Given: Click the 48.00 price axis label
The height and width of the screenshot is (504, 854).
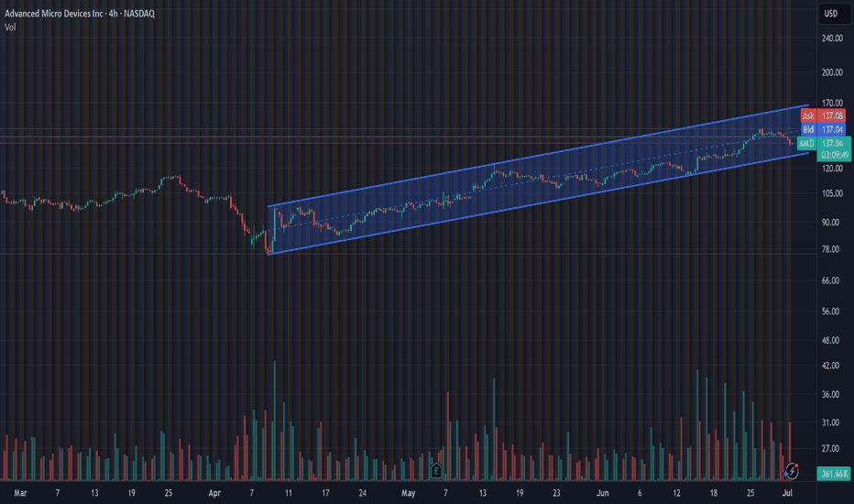Looking at the screenshot, I should (x=832, y=341).
